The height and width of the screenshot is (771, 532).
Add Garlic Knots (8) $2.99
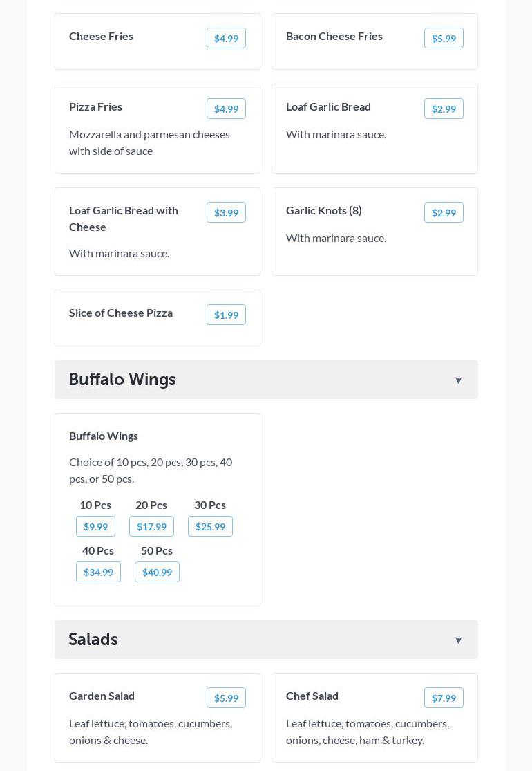tap(444, 212)
